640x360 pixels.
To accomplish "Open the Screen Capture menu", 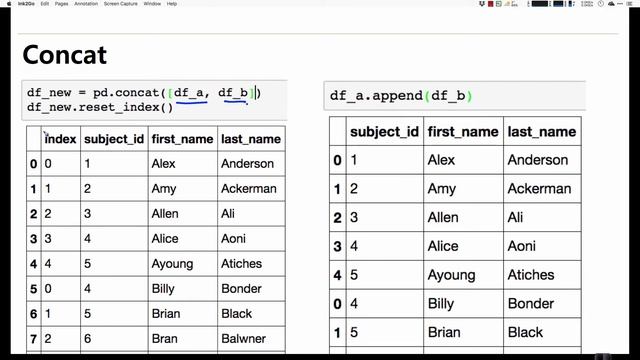I will (x=120, y=4).
